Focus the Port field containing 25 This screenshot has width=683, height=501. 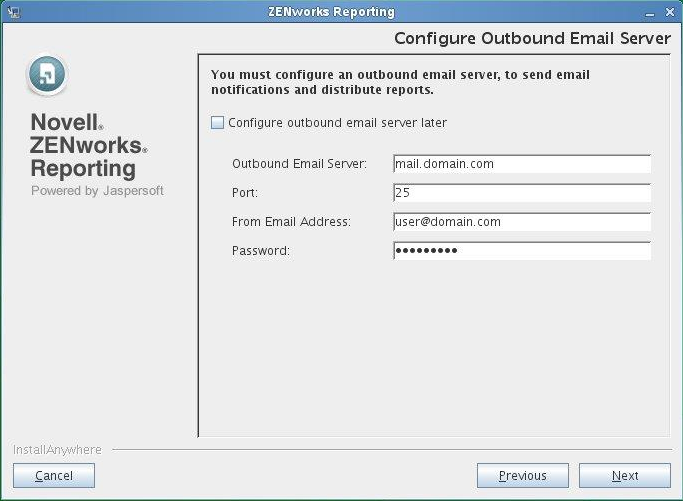tap(522, 193)
